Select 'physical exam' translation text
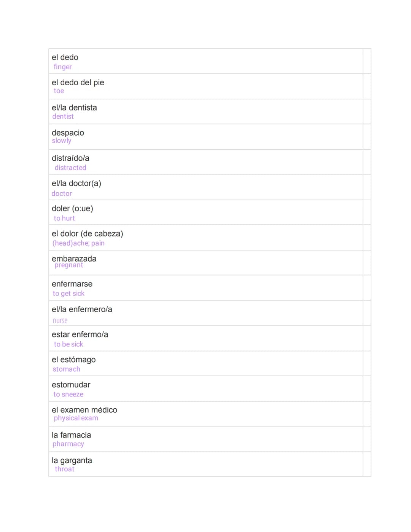The width and height of the screenshot is (411, 532). (x=76, y=418)
